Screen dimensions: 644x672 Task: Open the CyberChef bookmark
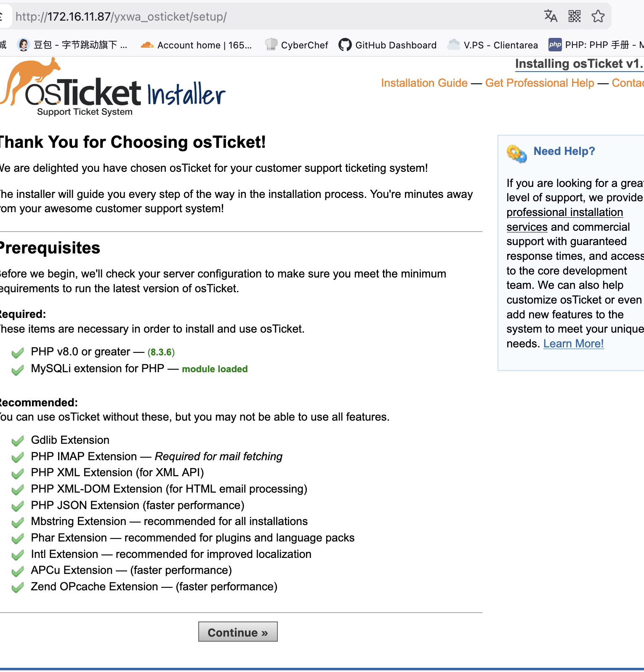click(x=297, y=45)
